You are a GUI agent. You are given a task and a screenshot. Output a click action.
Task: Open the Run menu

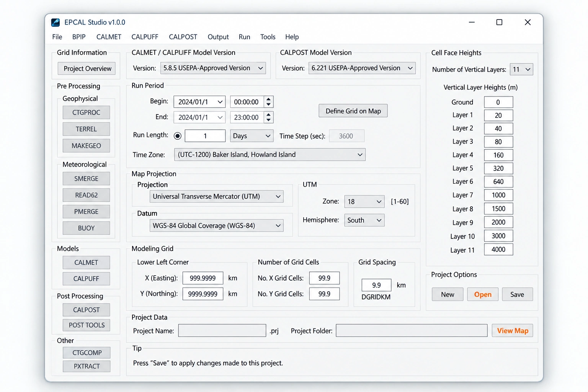coord(244,37)
